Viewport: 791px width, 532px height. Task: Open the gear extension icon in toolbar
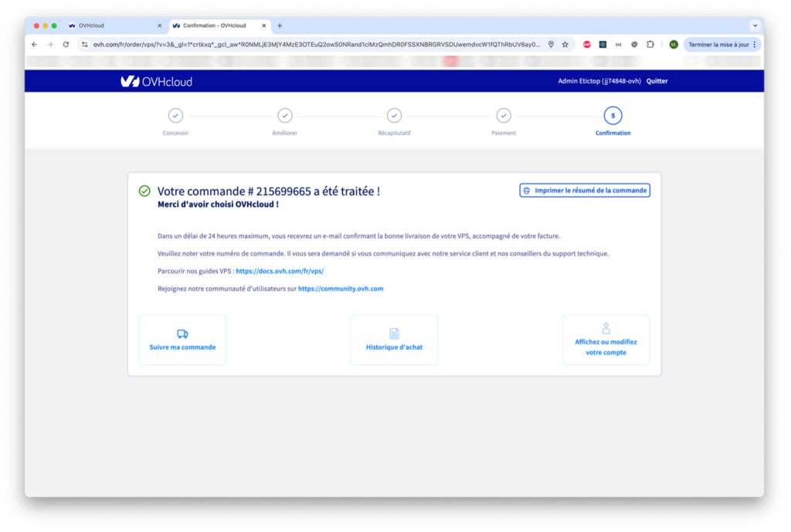click(634, 44)
